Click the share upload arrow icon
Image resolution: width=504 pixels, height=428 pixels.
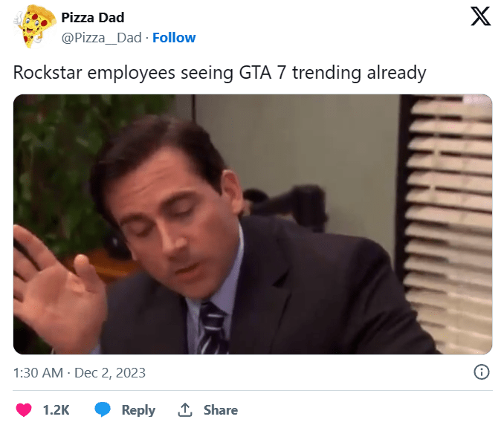[x=185, y=409]
